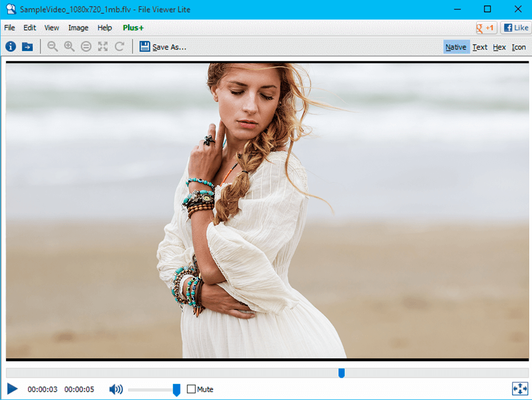This screenshot has width=532, height=400.
Task: Zoom in on the video frame
Action: (68, 47)
